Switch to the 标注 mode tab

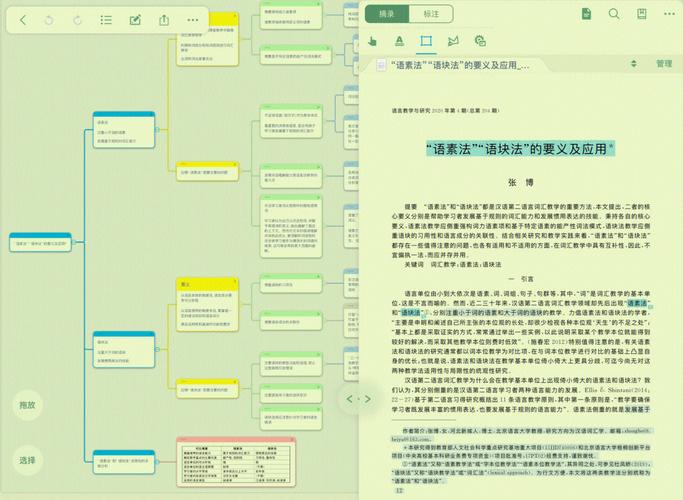[x=431, y=14]
